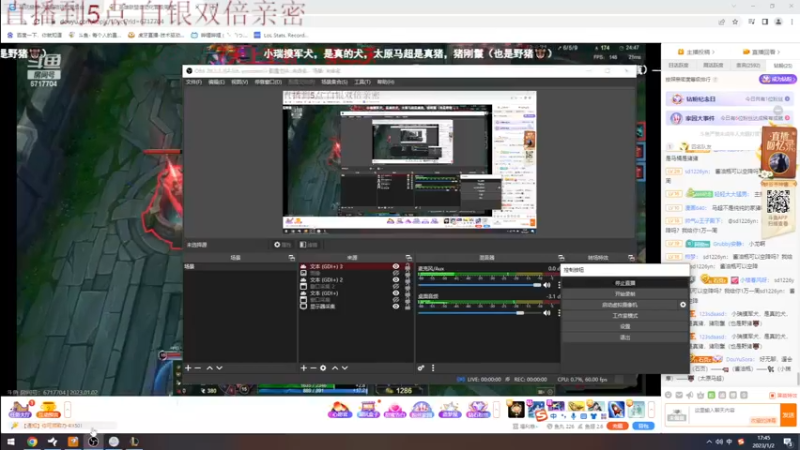Toggle lock on 文本 (GDI+) 3 source
This screenshot has height=450, width=800.
407,266
